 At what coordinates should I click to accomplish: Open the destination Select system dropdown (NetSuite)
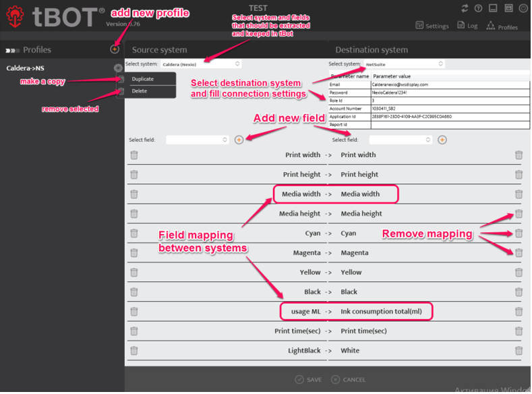tap(404, 64)
